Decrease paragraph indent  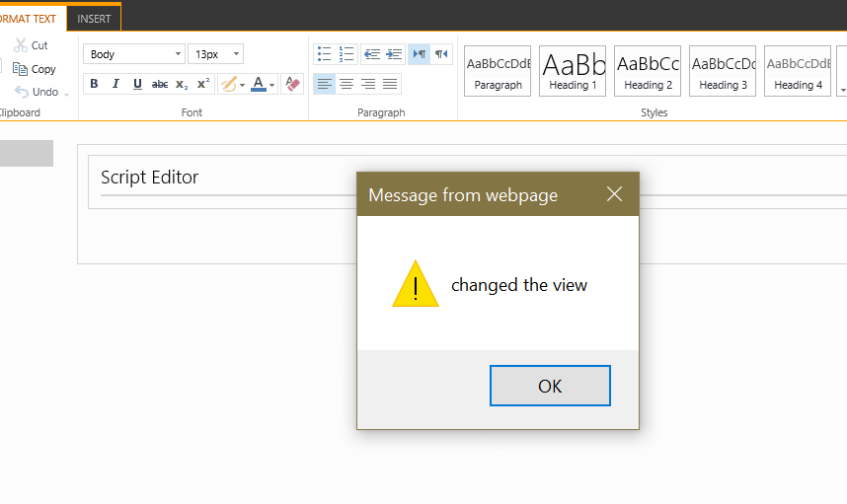tap(371, 54)
